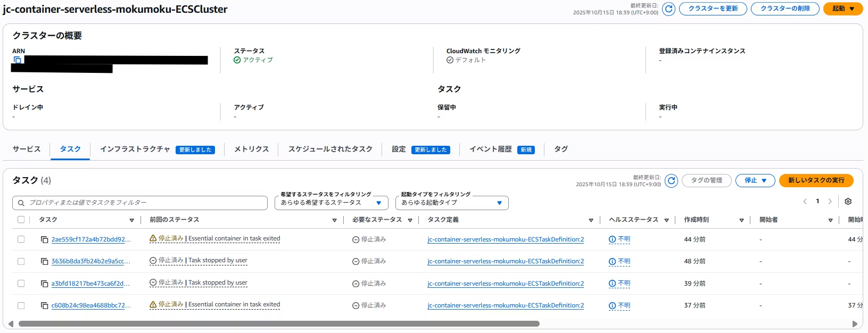Screen dimensions: 868x333
Task: Open task link 3636b8da3fb24b2e9a5cc
Action: pos(91,262)
